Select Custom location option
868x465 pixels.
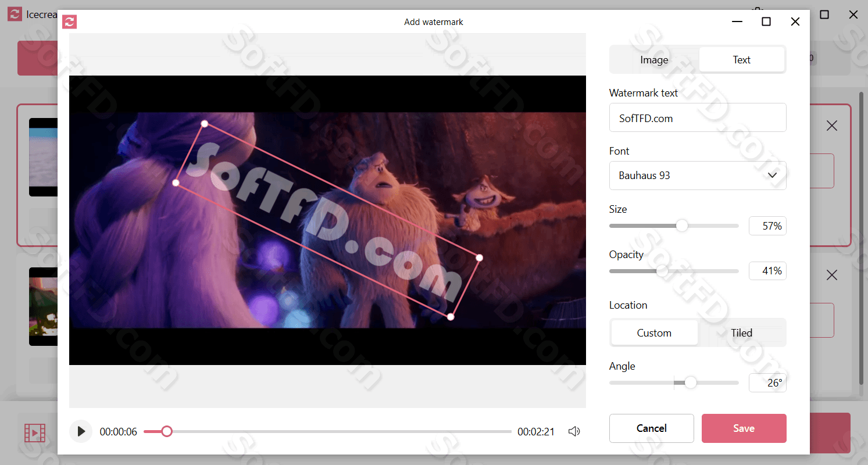point(654,333)
